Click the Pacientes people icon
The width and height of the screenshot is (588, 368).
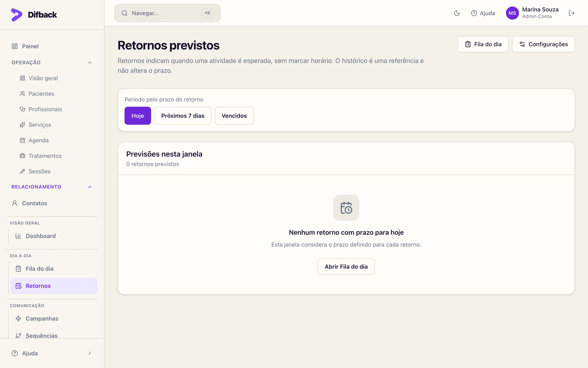22,94
